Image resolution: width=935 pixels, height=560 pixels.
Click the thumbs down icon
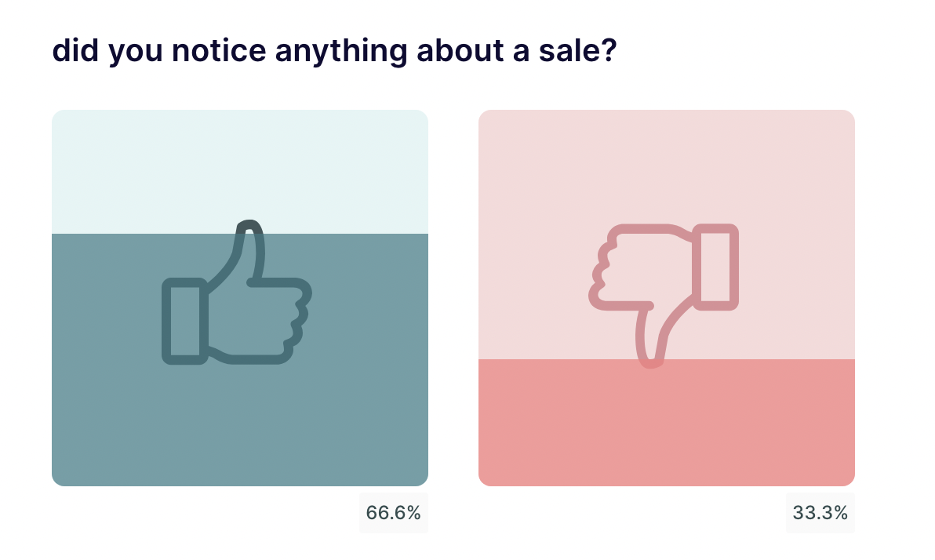click(x=664, y=296)
